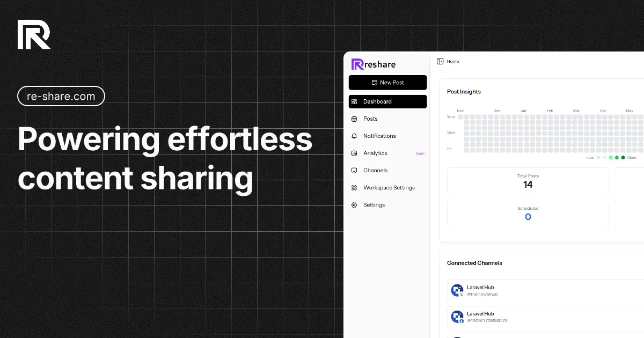Image resolution: width=644 pixels, height=338 pixels.
Task: Open the Channels menu item
Action: [x=388, y=170]
